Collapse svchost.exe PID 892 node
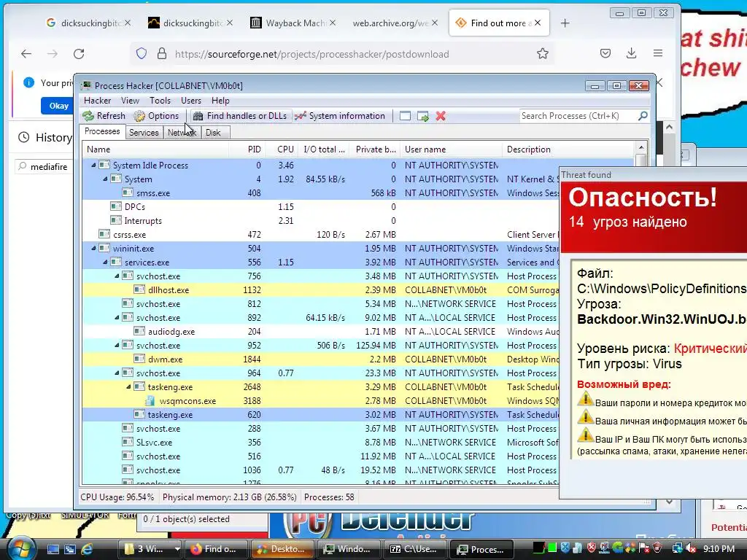This screenshot has height=560, width=747. 117,317
